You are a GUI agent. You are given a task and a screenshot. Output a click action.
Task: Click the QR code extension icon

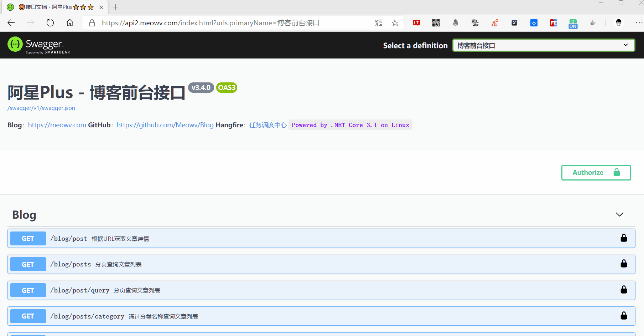click(436, 23)
